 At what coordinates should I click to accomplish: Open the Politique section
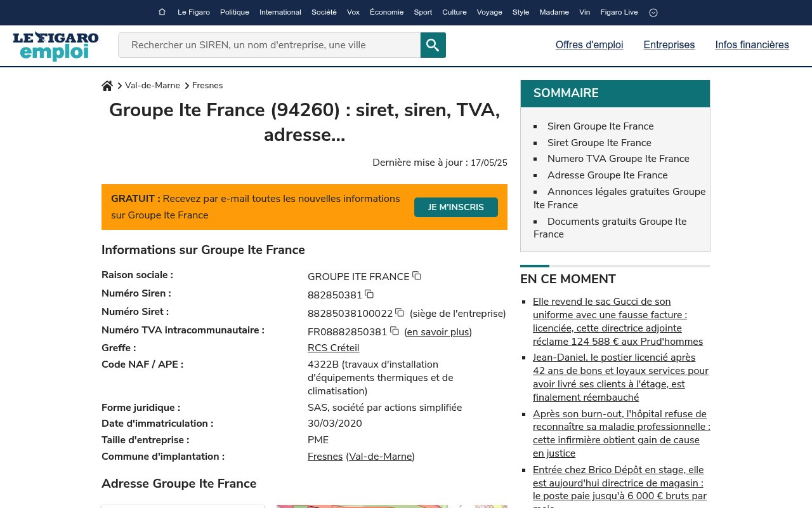(235, 12)
